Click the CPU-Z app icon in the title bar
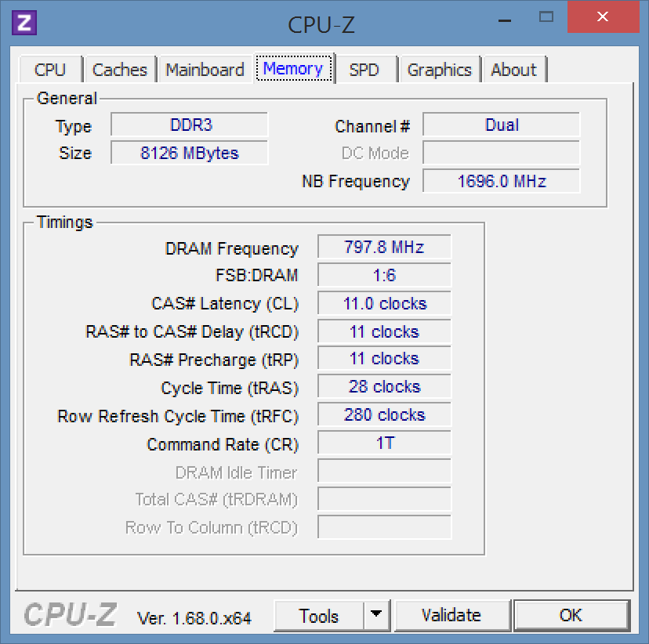The height and width of the screenshot is (644, 649). [x=24, y=23]
